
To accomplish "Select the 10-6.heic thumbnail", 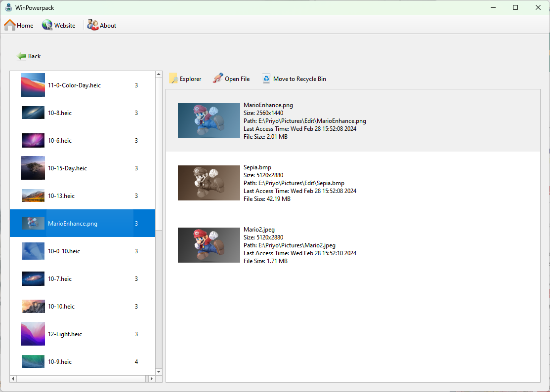I will click(x=33, y=140).
